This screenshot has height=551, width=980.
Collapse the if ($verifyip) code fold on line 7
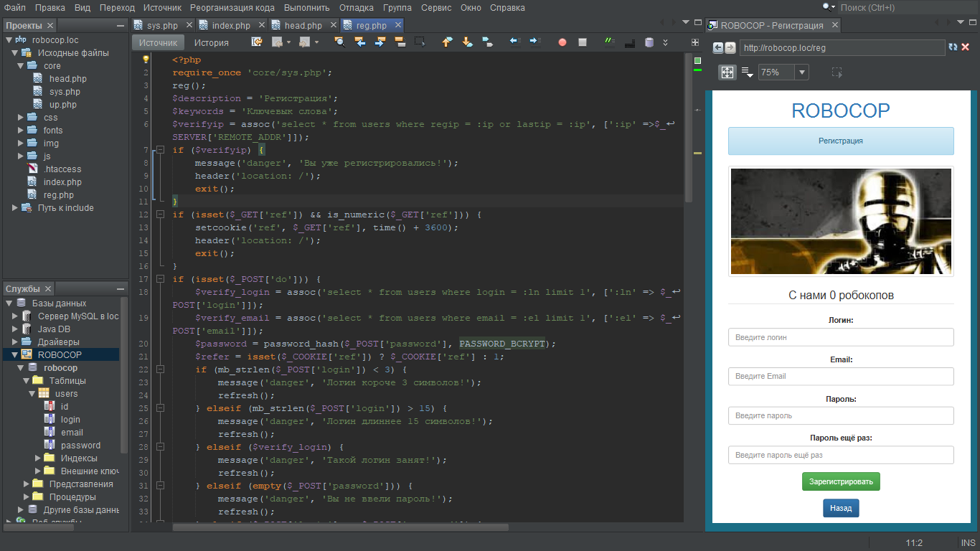pyautogui.click(x=161, y=150)
